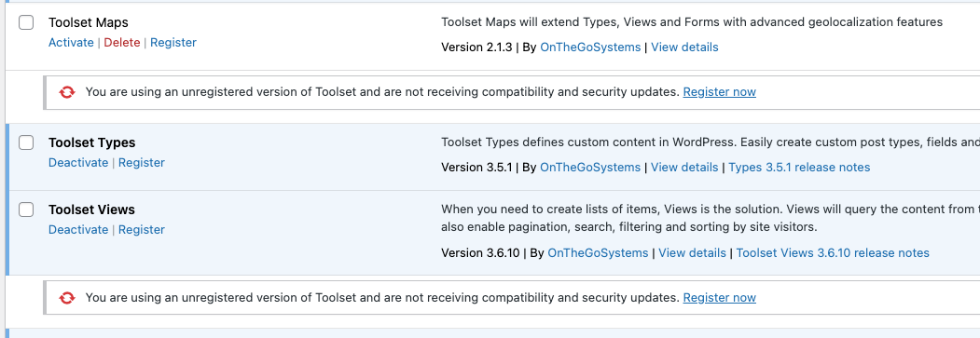This screenshot has height=338, width=980.
Task: Click Register now in Toolset Maps notice
Action: 719,91
